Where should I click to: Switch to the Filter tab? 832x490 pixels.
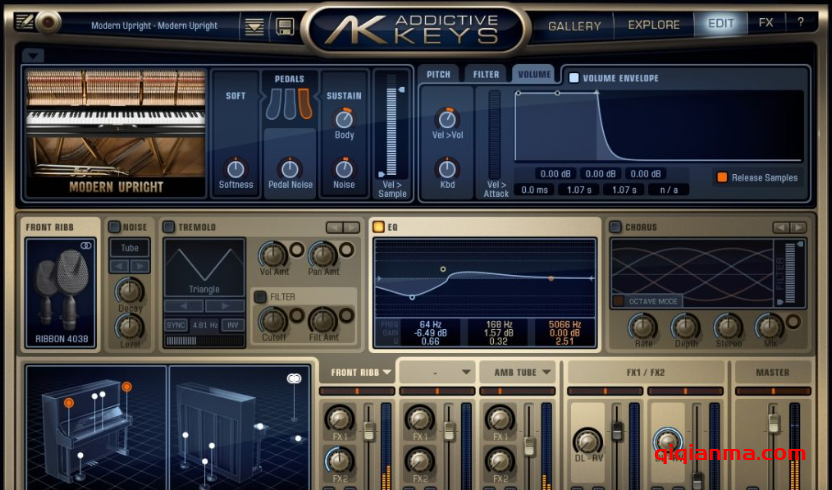486,74
